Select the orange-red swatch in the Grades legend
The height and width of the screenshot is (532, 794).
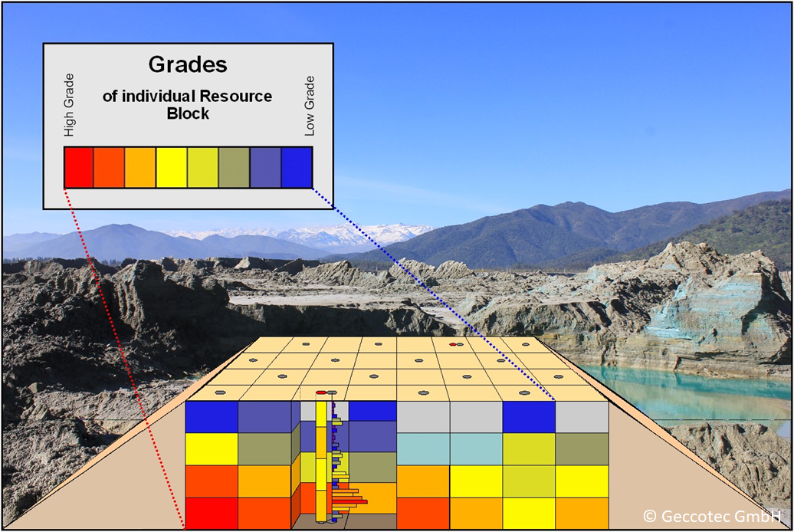click(109, 168)
